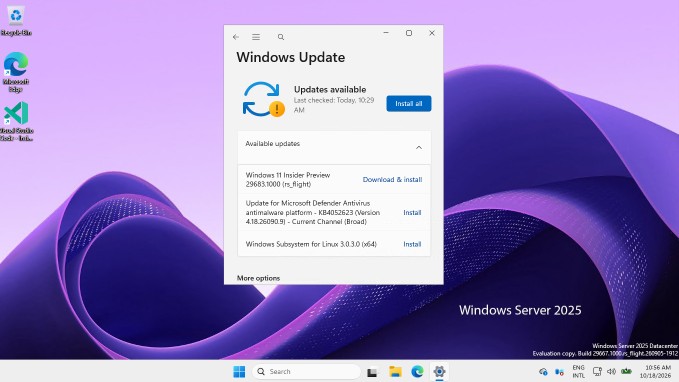Click the taskbar Search box

(306, 372)
